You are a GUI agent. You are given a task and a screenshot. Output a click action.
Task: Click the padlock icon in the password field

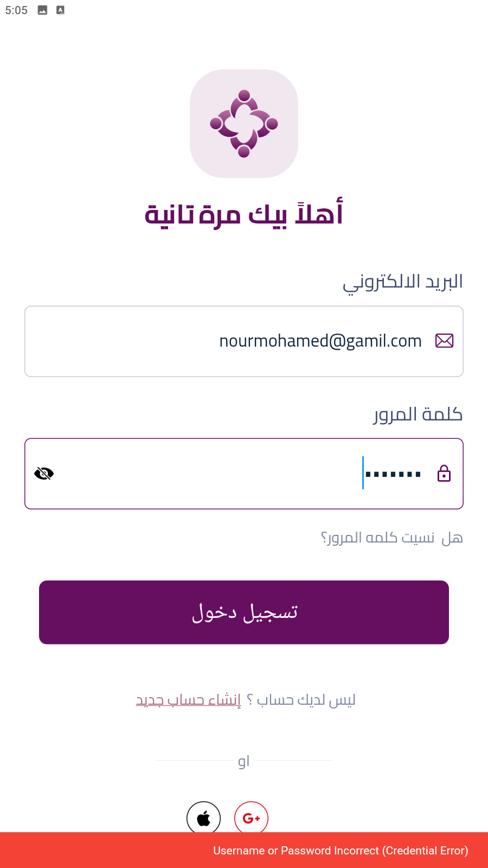coord(444,474)
